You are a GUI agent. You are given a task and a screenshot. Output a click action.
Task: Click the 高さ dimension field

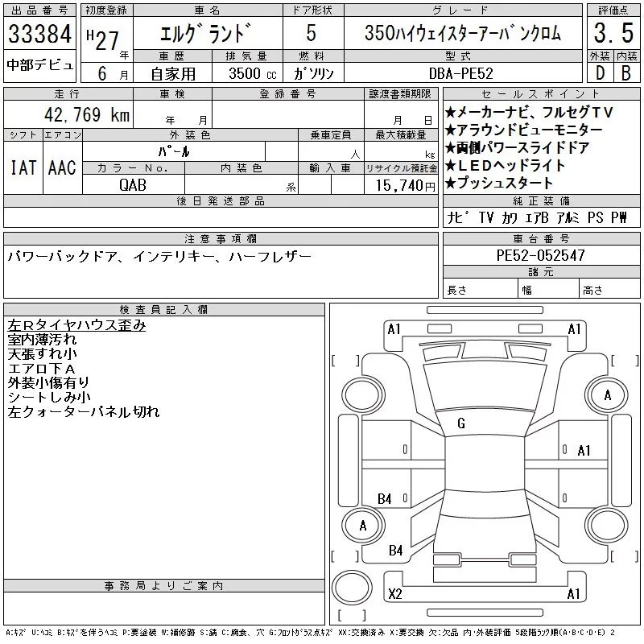tap(609, 288)
